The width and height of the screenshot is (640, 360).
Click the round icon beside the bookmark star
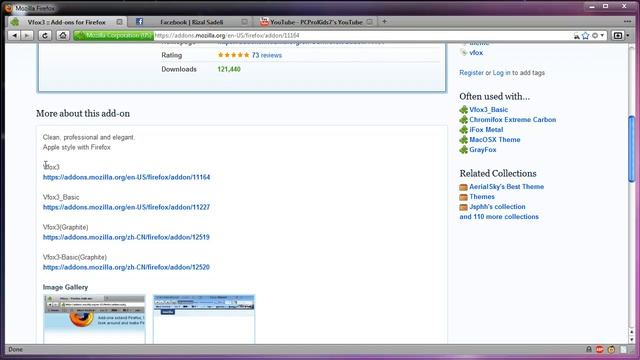point(595,36)
